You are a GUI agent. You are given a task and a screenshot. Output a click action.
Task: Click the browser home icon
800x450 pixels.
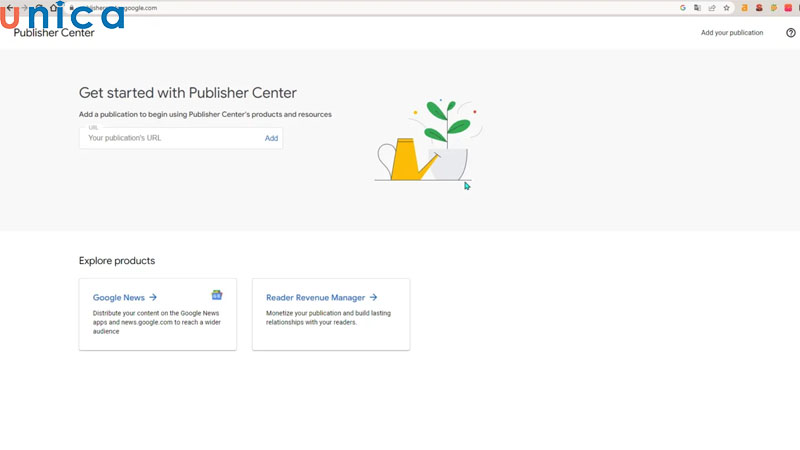53,7
